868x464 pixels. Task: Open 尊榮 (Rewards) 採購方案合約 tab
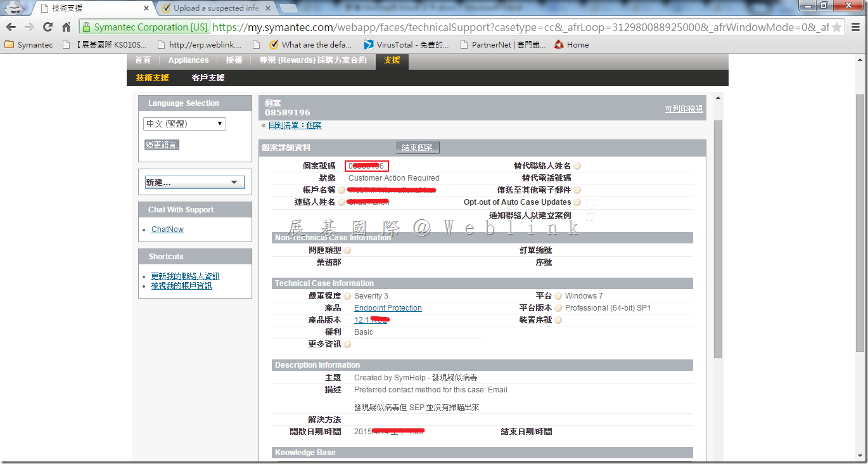click(312, 60)
